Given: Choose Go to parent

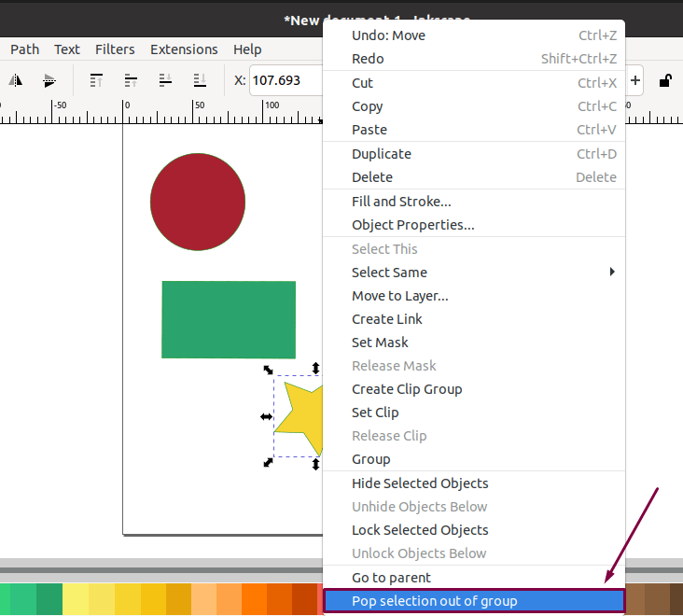Looking at the screenshot, I should pos(474,578).
